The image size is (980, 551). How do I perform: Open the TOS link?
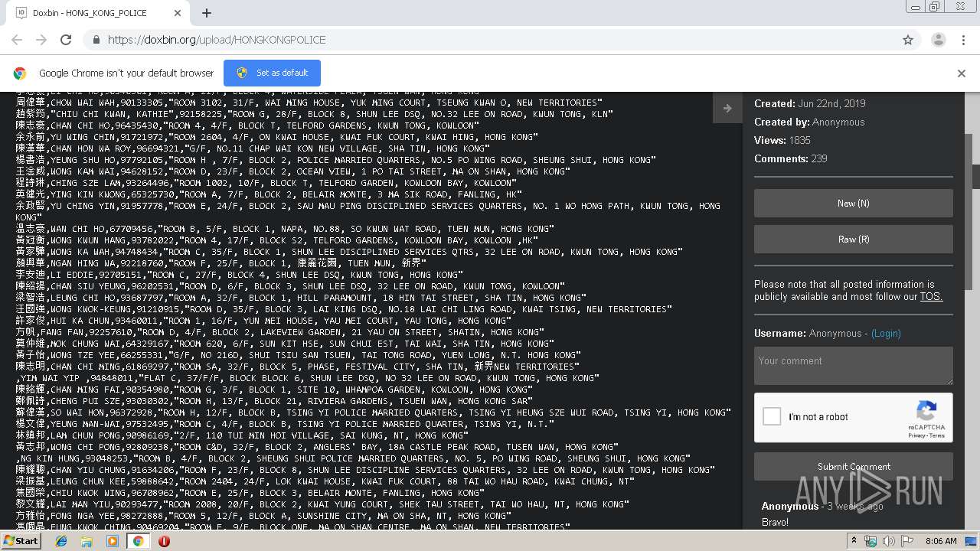[x=931, y=297]
